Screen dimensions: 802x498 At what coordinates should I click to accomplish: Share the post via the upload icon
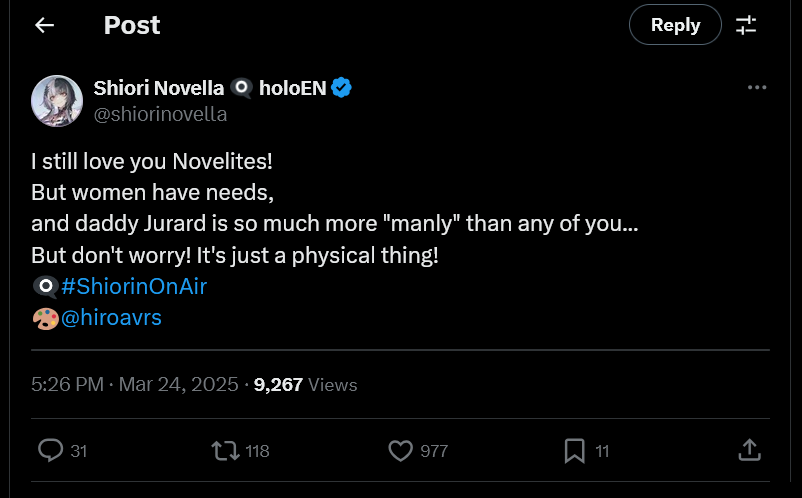[x=749, y=451]
